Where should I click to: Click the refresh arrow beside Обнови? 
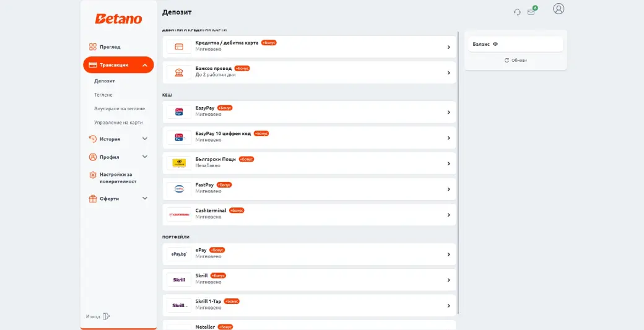(507, 60)
